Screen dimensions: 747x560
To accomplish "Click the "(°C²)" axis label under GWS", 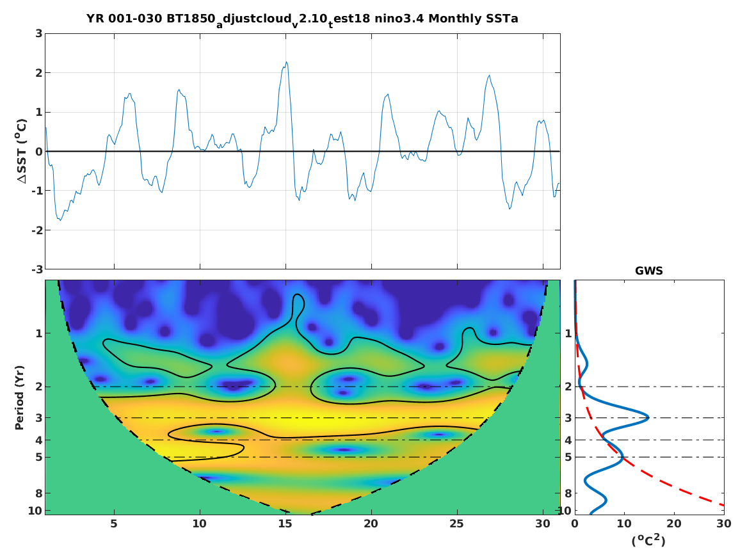I will point(648,540).
